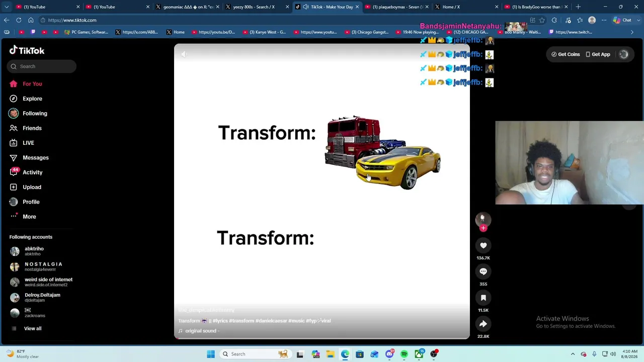
Task: Switch to the yeezy 800s Search tab
Action: click(257, 7)
